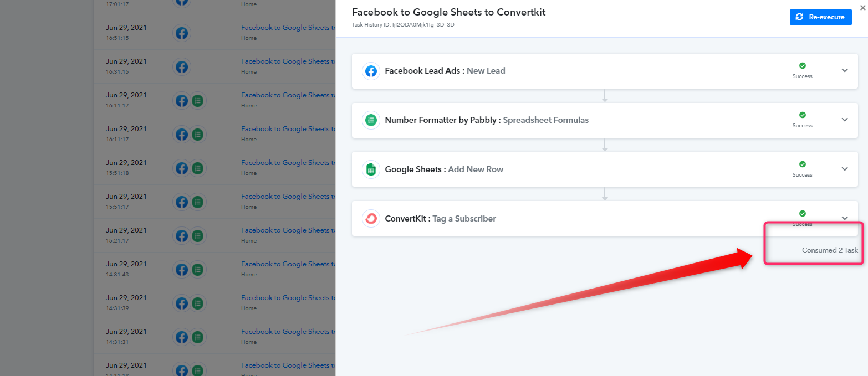Click Facebook icon in the 14:31:43 row

pos(181,270)
